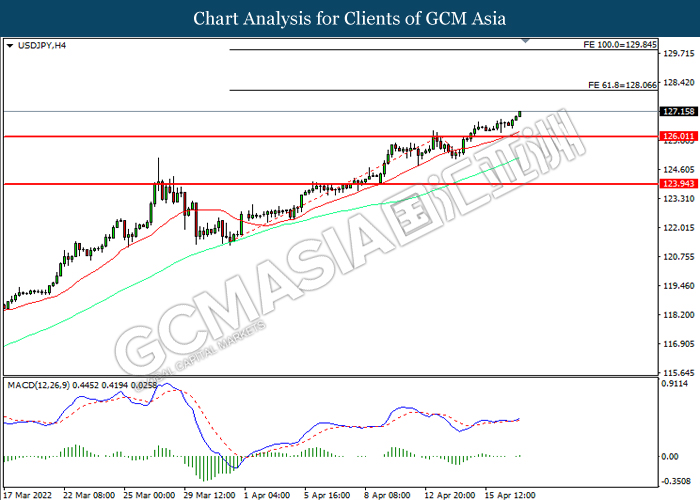The image size is (700, 500).
Task: Click the FE 100.0=129.845 label
Action: (620, 44)
